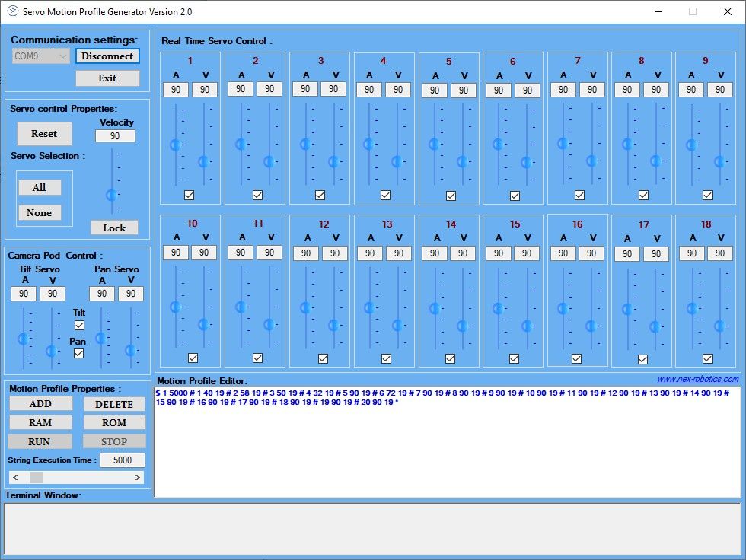Click servo 15 angle slider thumb
The image size is (746, 560).
pyautogui.click(x=498, y=309)
